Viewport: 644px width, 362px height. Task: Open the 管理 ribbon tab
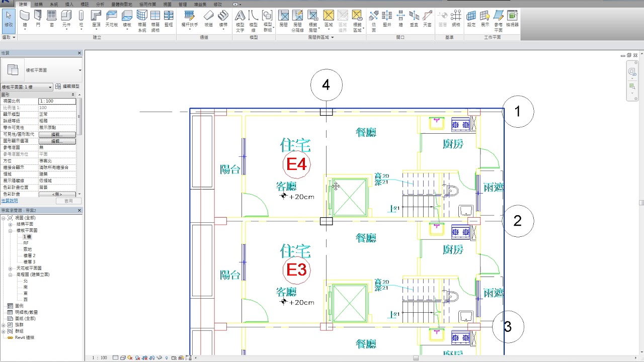coord(183,4)
